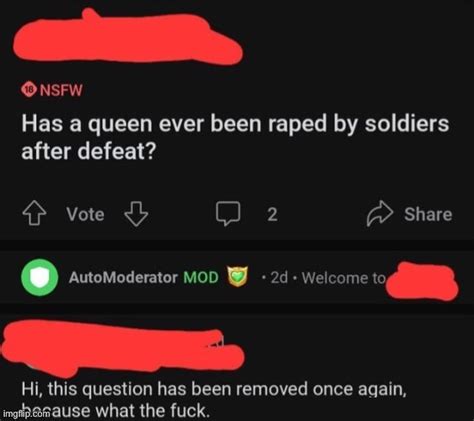Open comments via the speech bubble icon

(228, 214)
